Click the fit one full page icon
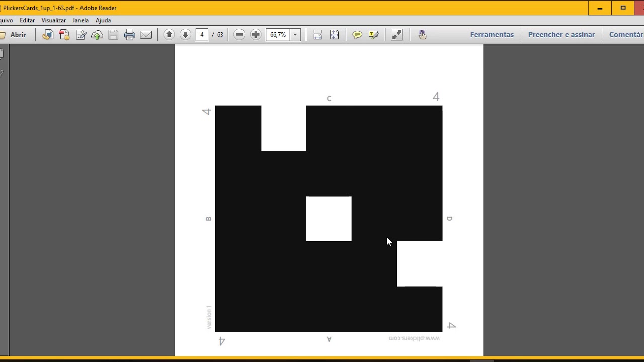Image resolution: width=644 pixels, height=362 pixels. [334, 35]
